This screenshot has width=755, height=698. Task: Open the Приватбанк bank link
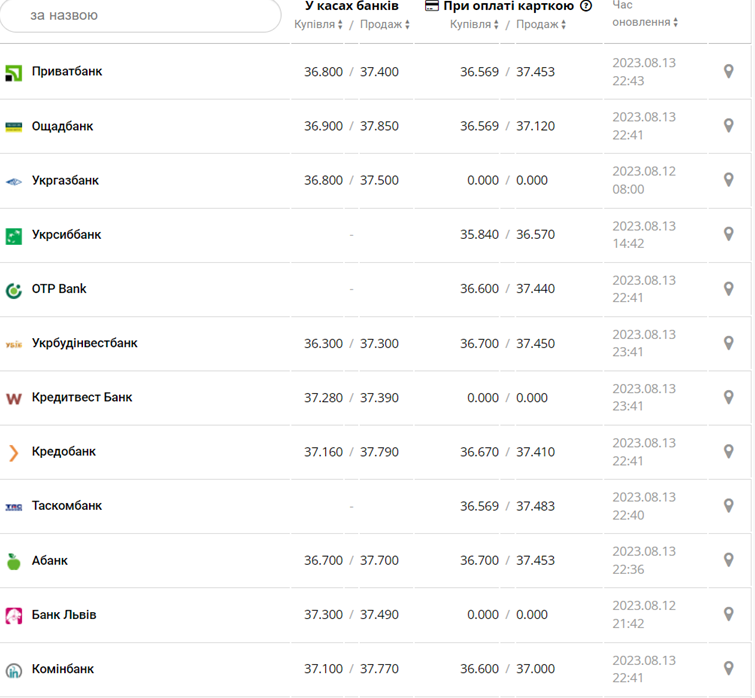click(67, 72)
